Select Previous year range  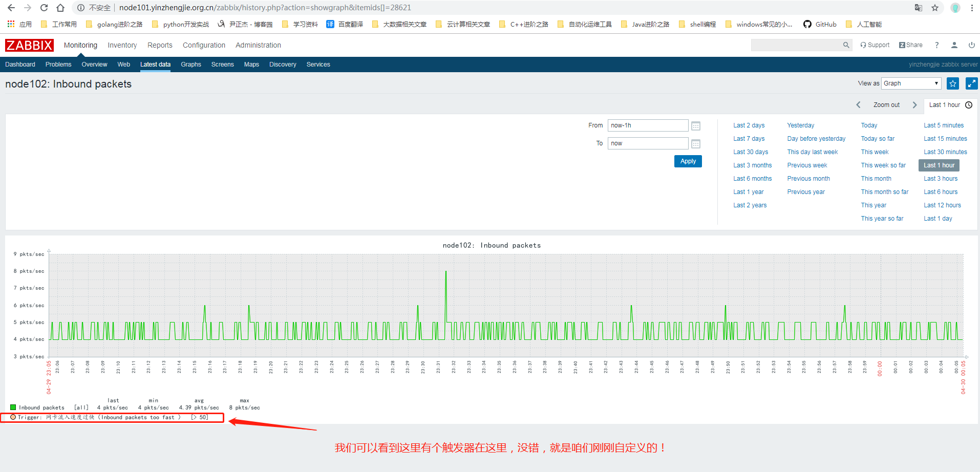[x=806, y=192]
